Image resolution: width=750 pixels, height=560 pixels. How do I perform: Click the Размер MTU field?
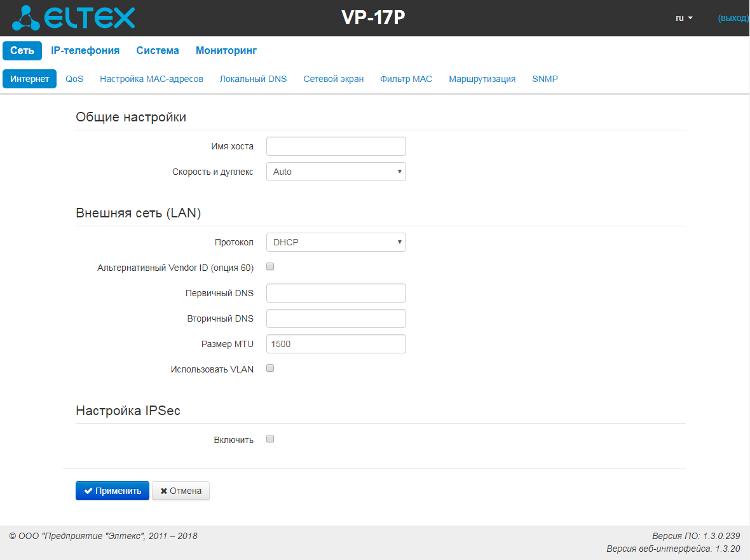[336, 344]
